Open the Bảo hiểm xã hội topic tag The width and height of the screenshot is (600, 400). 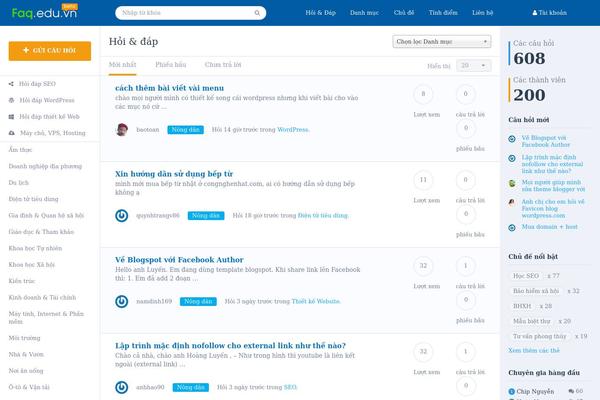pos(536,291)
